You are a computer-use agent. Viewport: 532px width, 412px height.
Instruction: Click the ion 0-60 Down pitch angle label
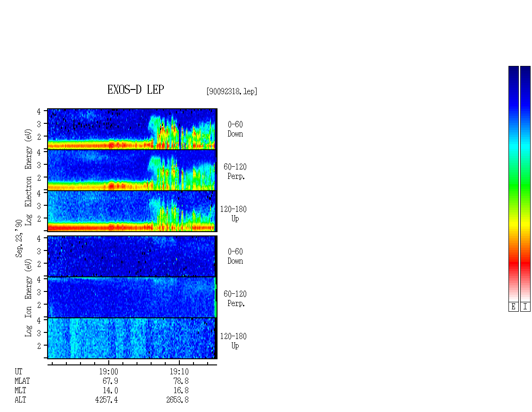click(x=235, y=256)
